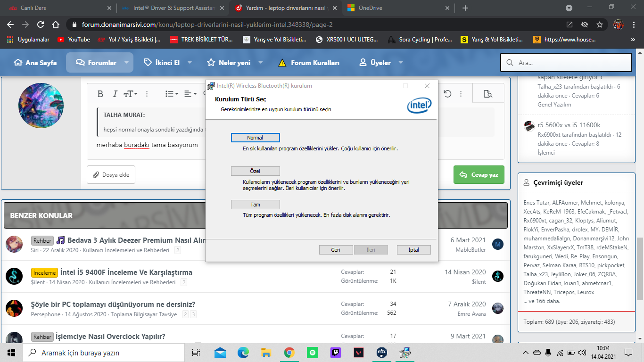Open a new browser tab
This screenshot has width=644, height=362.
point(465,8)
